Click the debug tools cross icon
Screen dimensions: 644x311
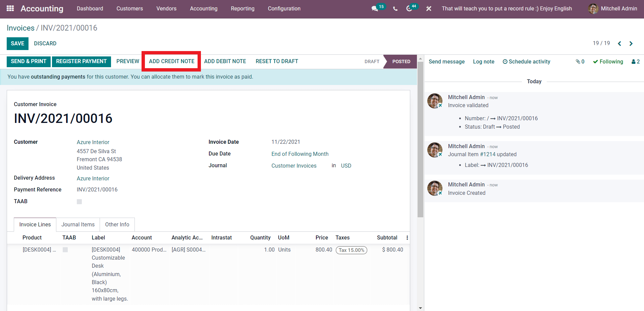(x=429, y=9)
